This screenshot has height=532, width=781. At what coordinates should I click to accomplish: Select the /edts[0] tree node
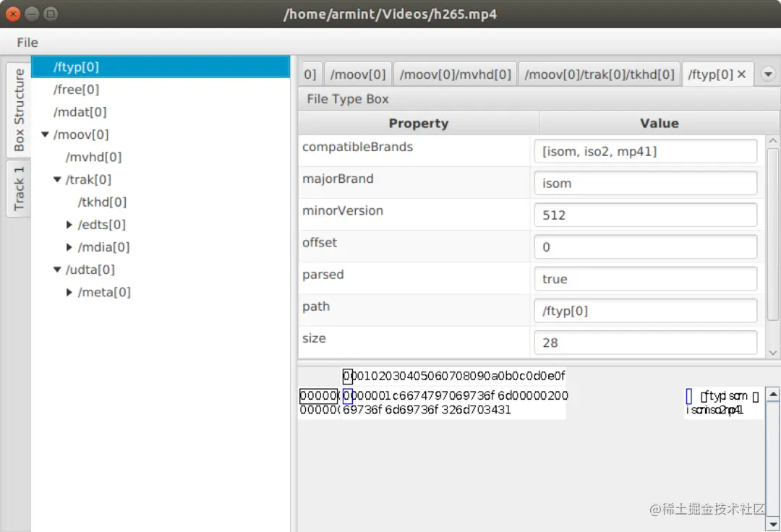coord(102,225)
